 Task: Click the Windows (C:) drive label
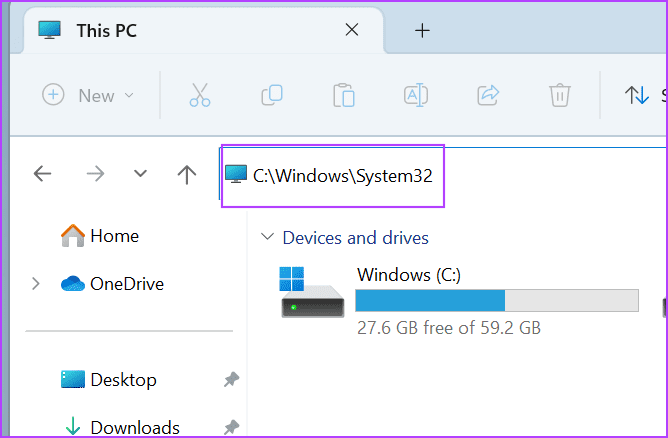pyautogui.click(x=409, y=275)
